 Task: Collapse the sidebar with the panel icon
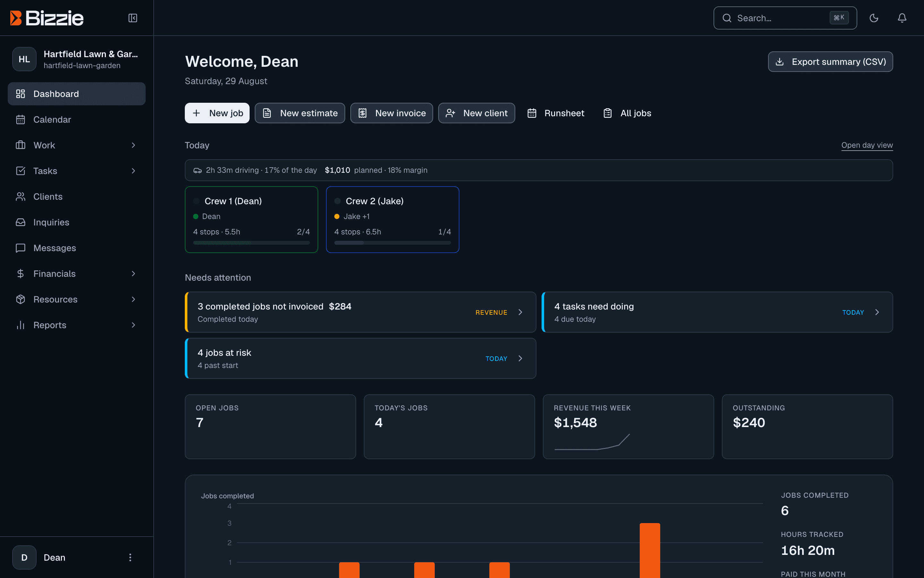tap(133, 18)
